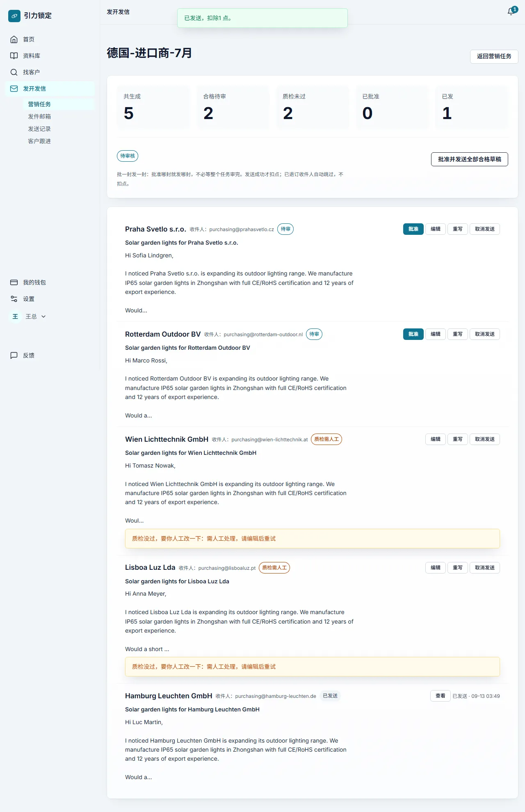Open 发送记录 submenu item
Screen dimensions: 525x812
[39, 129]
